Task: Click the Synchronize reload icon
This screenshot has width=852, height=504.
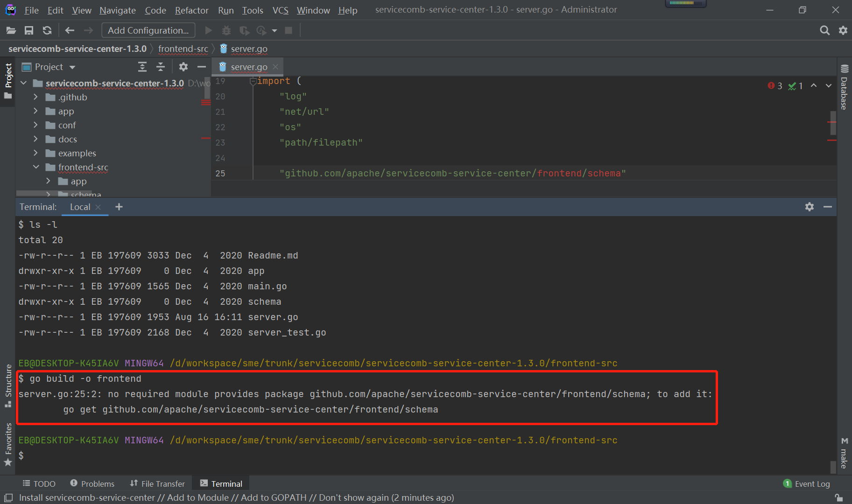Action: pos(47,30)
